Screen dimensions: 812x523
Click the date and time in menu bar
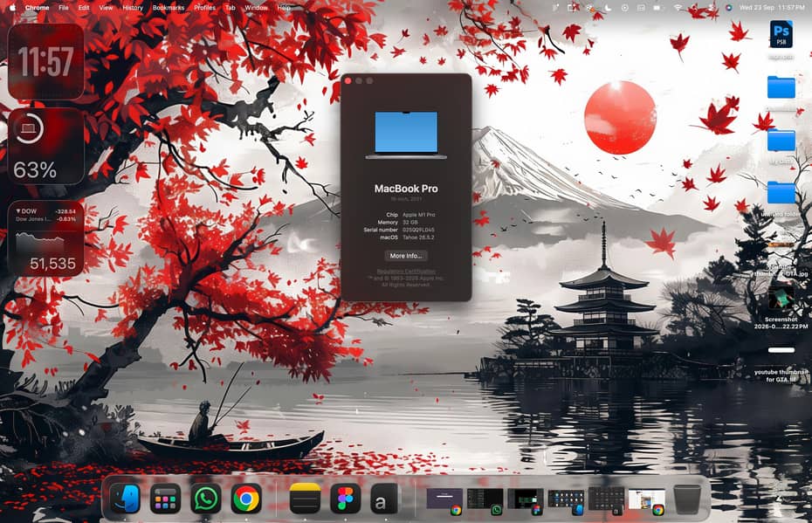(772, 8)
